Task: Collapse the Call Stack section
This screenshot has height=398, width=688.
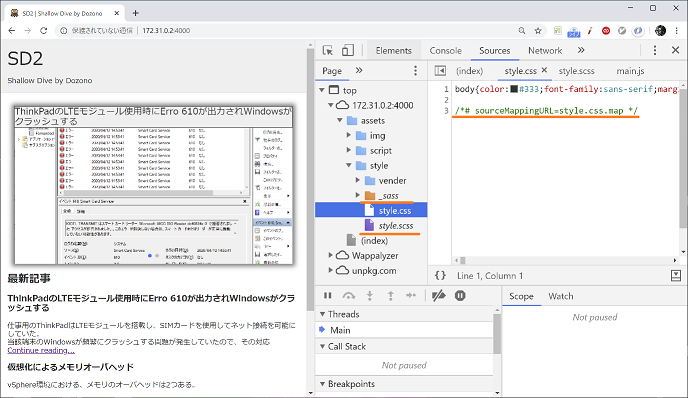Action: 322,347
